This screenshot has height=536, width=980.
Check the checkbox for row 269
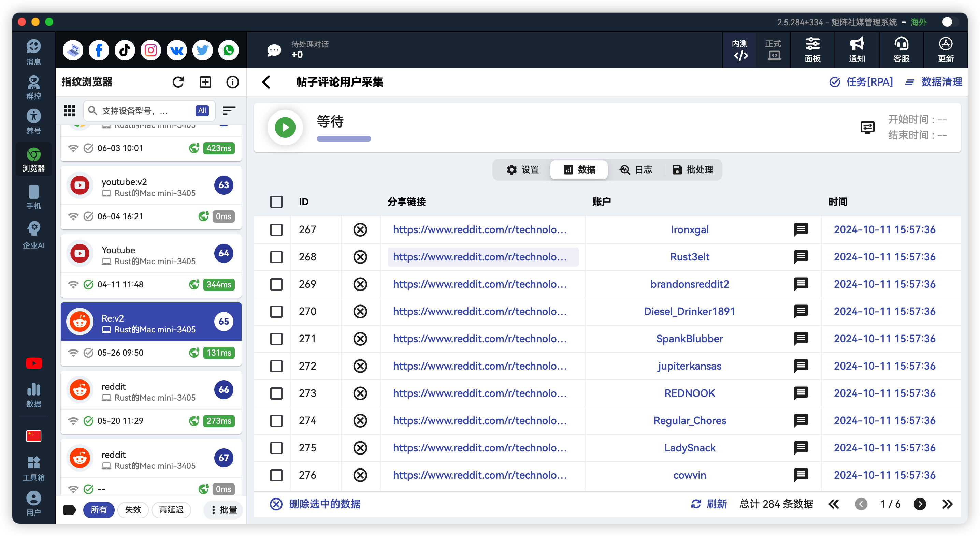(276, 284)
